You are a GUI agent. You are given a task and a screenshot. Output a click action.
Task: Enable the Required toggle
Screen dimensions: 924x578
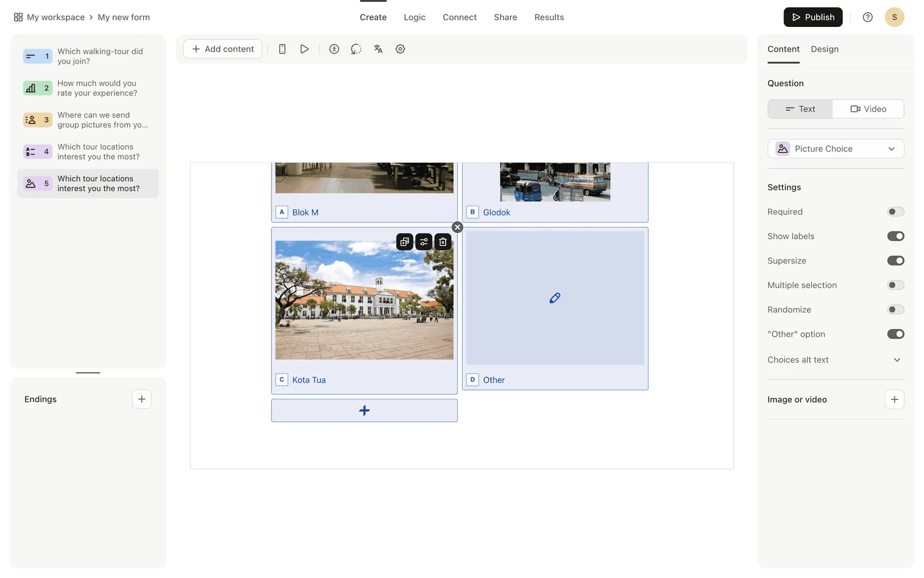point(895,212)
